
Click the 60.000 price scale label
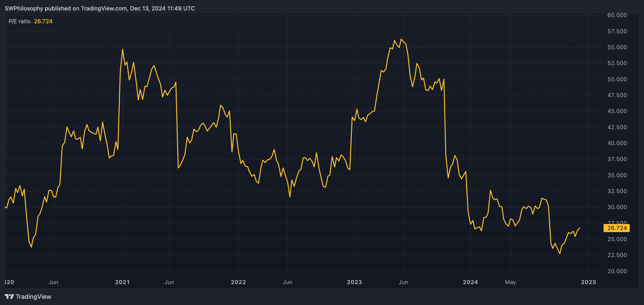click(617, 15)
